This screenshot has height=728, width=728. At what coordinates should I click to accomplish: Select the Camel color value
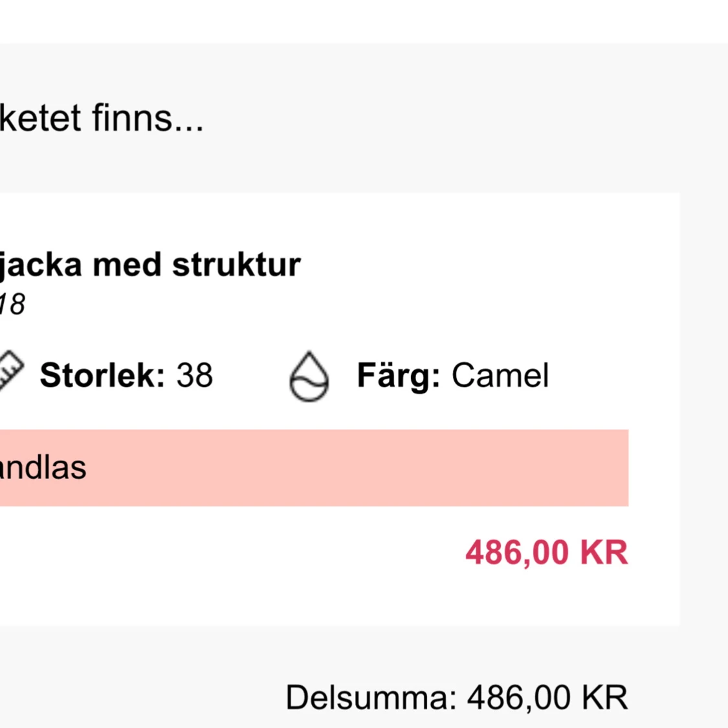500,375
